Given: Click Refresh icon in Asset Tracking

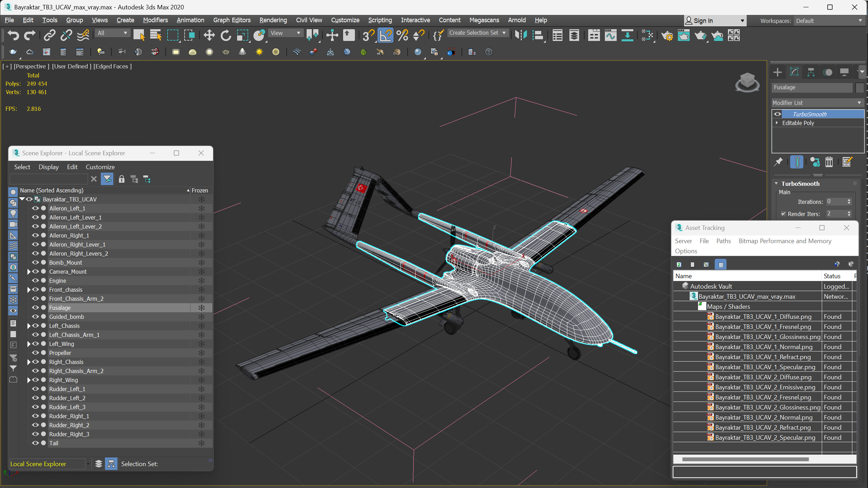Looking at the screenshot, I should (679, 264).
